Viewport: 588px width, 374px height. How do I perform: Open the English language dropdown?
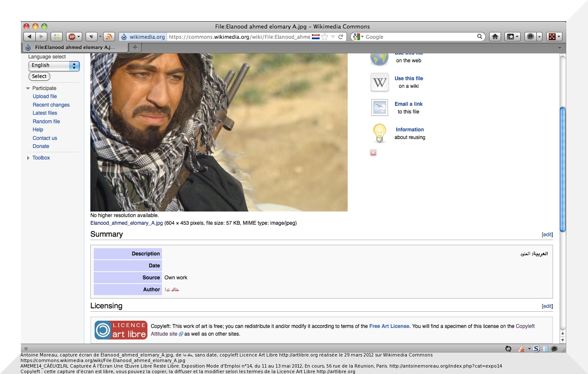tap(54, 66)
